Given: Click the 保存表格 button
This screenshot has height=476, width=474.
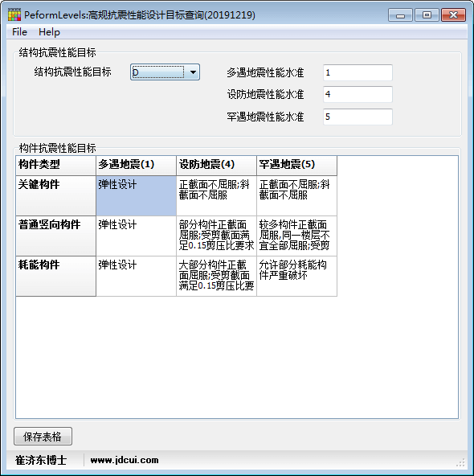Looking at the screenshot, I should pyautogui.click(x=43, y=437).
